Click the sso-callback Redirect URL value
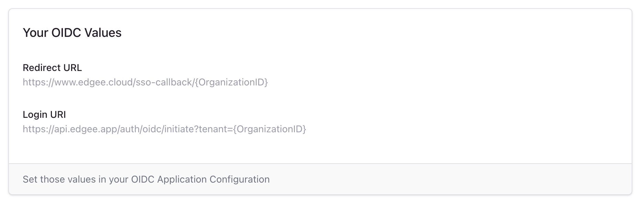This screenshot has width=644, height=206. pos(146,82)
